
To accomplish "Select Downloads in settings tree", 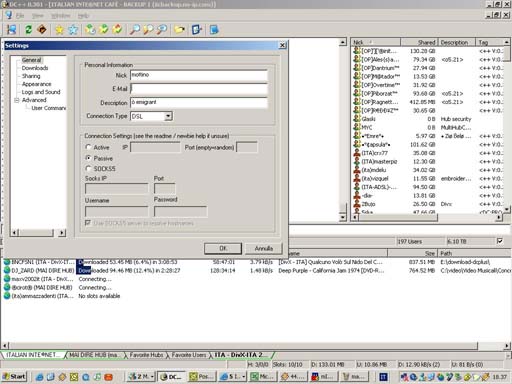I will coord(35,68).
